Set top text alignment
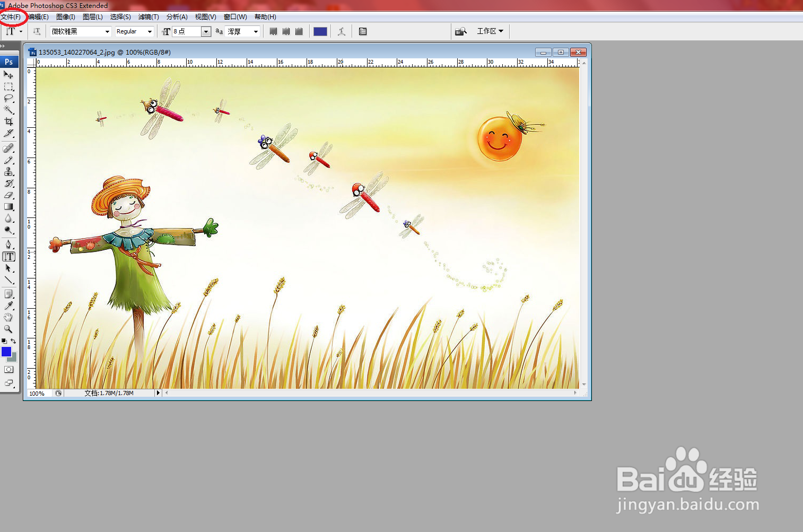This screenshot has height=532, width=803. click(x=273, y=31)
